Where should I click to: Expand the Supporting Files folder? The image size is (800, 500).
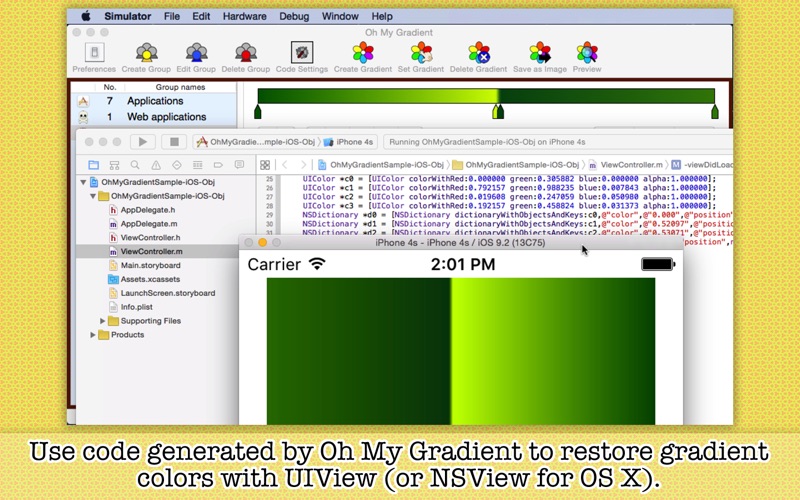coord(103,321)
